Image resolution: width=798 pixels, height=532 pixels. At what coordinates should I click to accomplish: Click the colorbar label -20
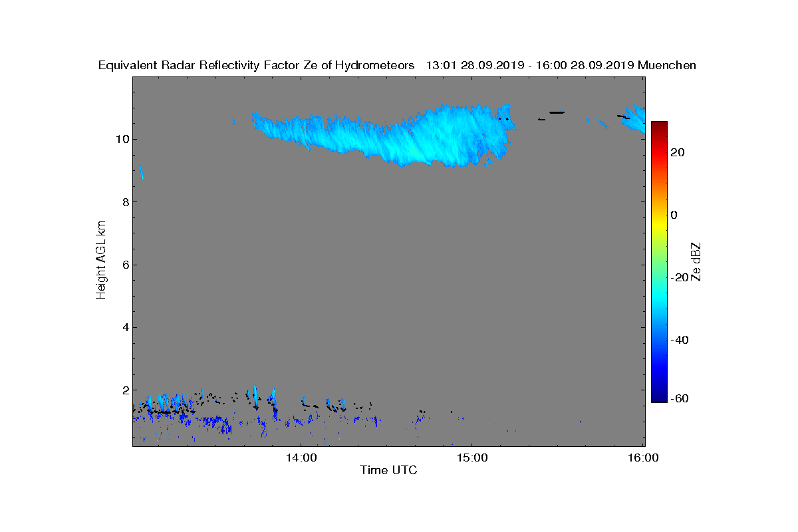pos(680,277)
